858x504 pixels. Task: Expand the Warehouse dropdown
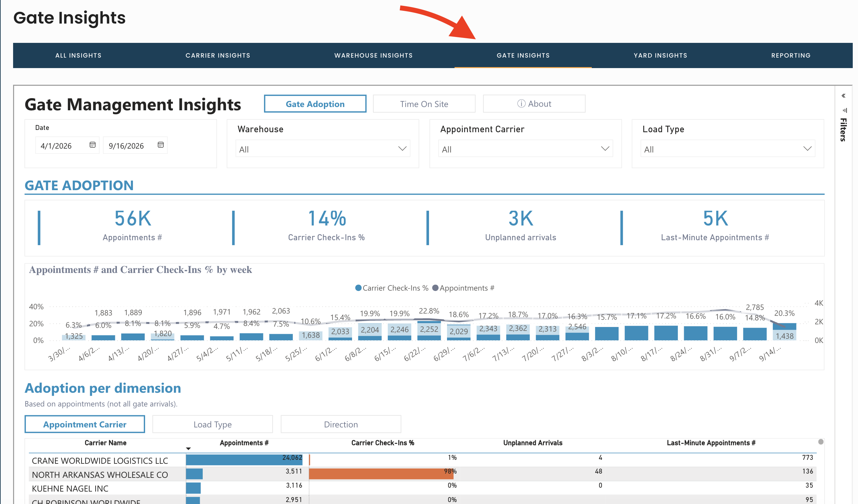(323, 149)
